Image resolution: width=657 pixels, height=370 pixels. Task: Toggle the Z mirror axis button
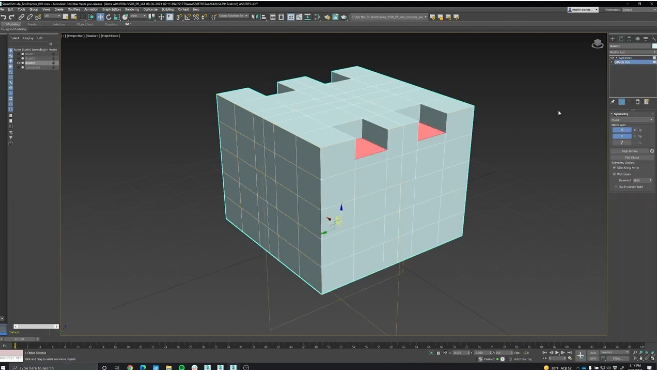tap(621, 142)
